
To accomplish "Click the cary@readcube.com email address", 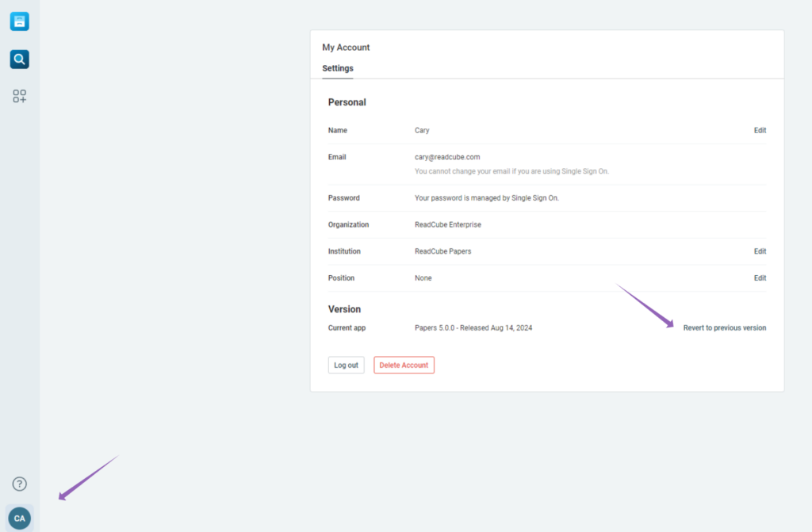I will (x=447, y=157).
